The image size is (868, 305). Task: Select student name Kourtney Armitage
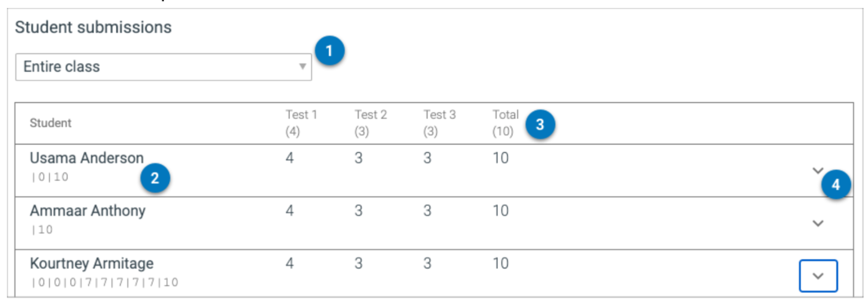click(92, 263)
